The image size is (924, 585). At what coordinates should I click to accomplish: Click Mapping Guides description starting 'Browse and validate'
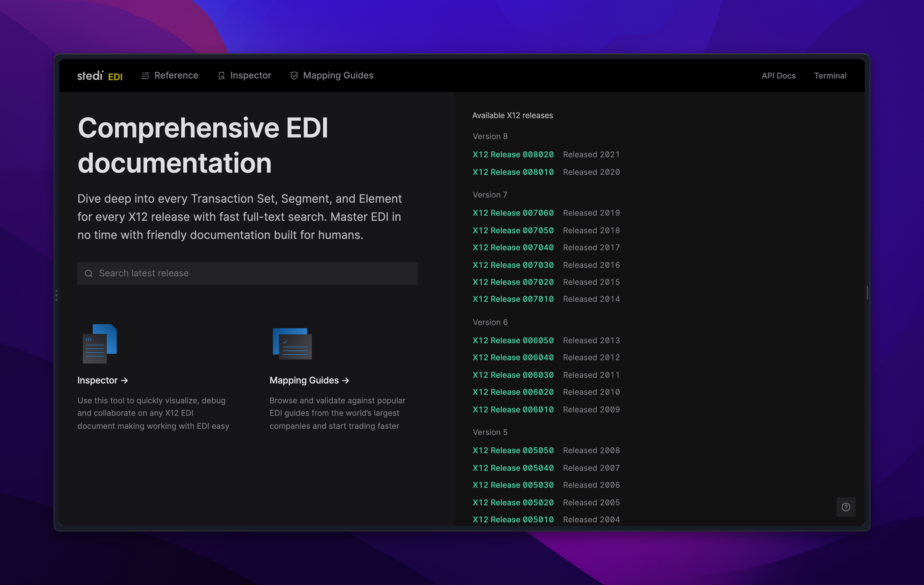click(337, 413)
